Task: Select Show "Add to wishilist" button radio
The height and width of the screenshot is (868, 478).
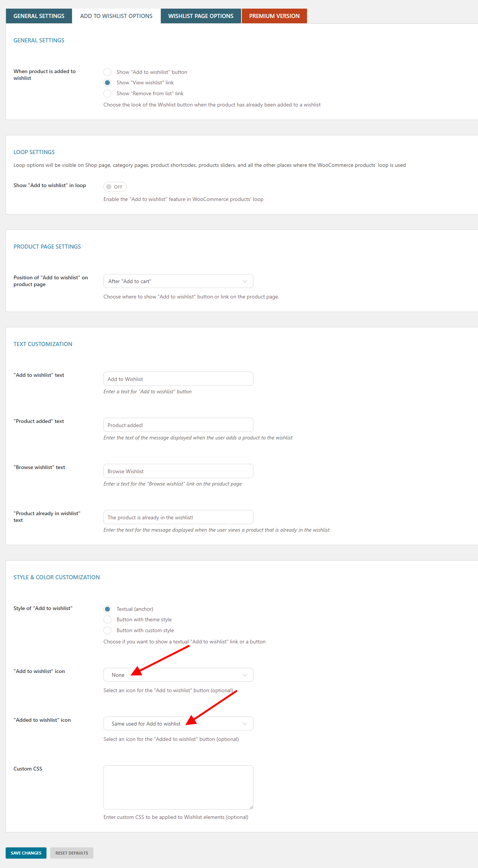Action: [x=108, y=72]
